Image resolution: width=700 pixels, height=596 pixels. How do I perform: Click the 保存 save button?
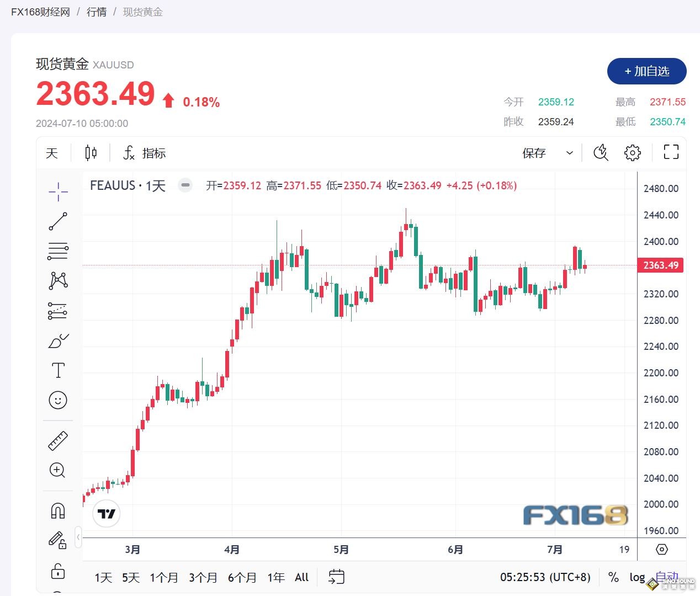(x=534, y=153)
